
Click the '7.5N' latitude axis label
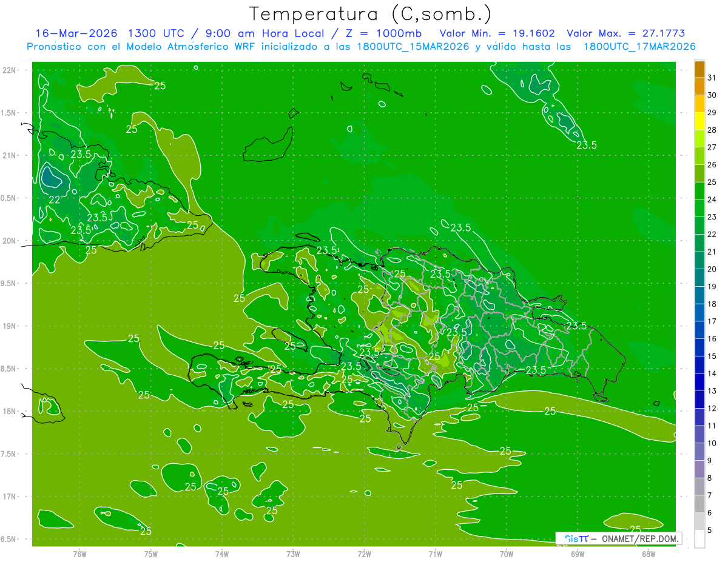tap(8, 454)
